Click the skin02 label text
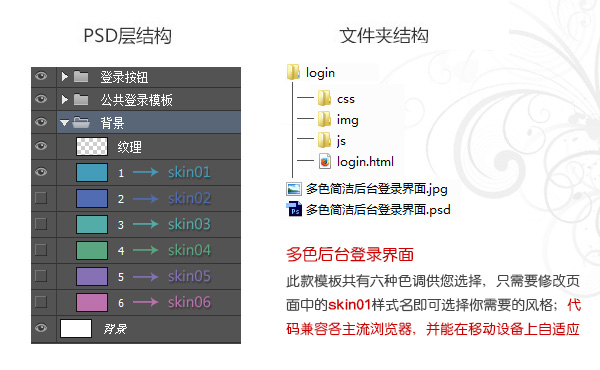This screenshot has height=370, width=600. point(189,198)
